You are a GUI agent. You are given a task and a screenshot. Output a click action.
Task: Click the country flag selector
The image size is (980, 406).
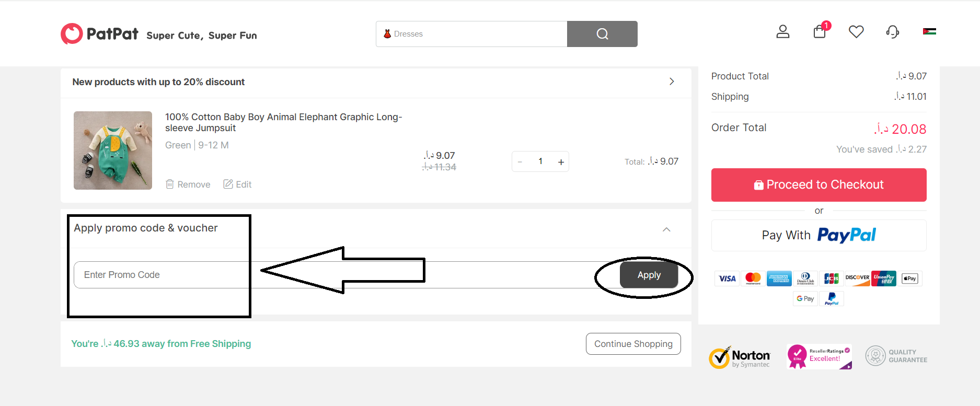[x=929, y=32]
